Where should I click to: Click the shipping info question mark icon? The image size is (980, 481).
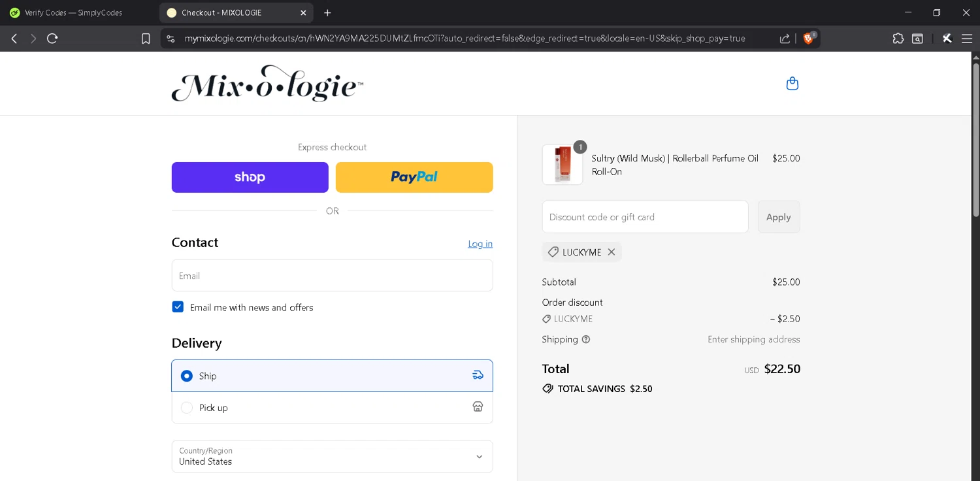586,339
